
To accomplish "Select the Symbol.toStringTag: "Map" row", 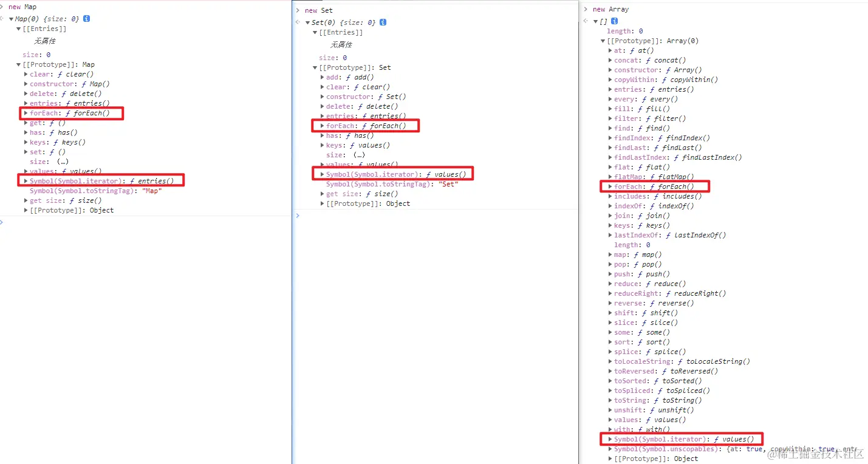I will pyautogui.click(x=95, y=191).
